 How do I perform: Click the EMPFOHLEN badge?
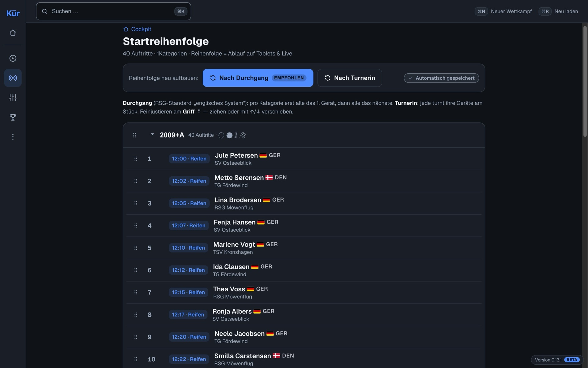point(289,78)
